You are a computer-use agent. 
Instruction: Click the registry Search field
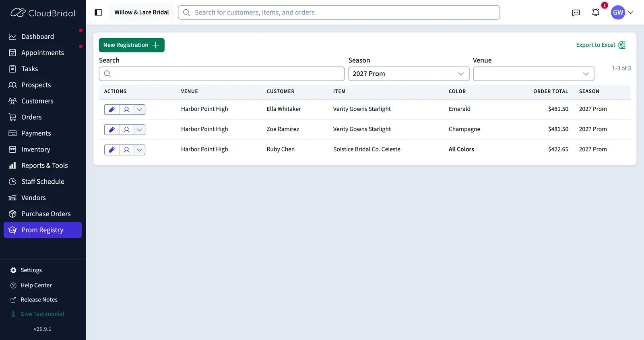tap(222, 74)
